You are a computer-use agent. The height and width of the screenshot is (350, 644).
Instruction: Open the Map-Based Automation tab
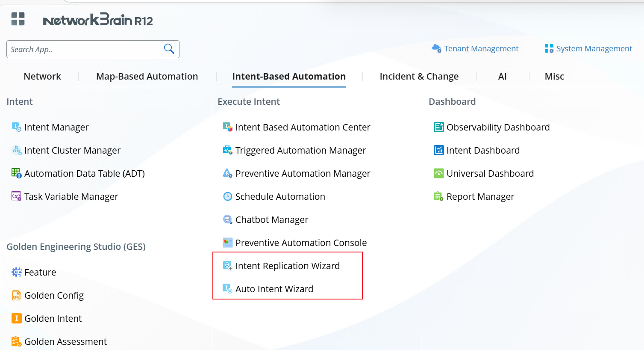click(147, 77)
